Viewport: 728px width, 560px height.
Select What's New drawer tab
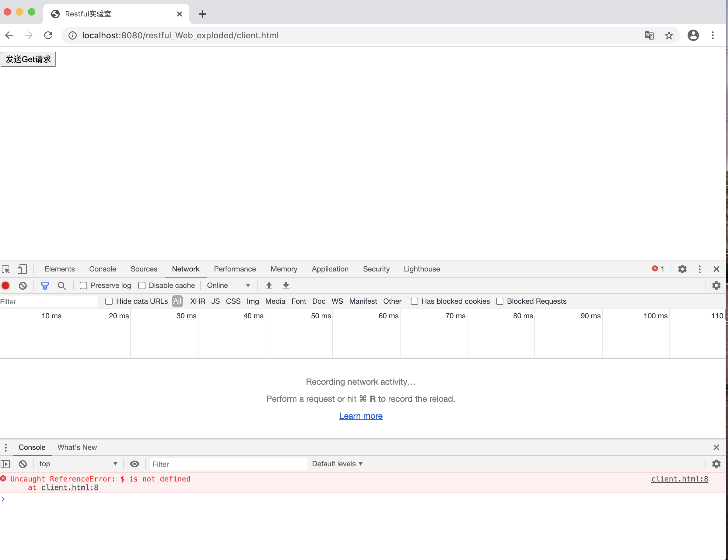(x=77, y=447)
